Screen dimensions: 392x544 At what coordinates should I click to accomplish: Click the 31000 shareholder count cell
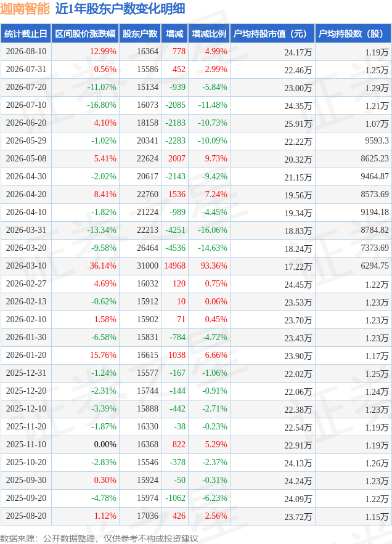147,266
